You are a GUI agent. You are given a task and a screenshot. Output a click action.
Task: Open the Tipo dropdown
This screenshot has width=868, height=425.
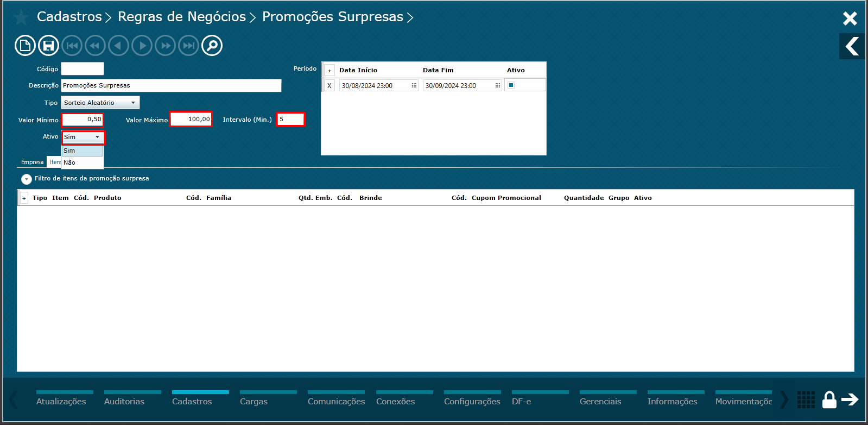(x=100, y=103)
